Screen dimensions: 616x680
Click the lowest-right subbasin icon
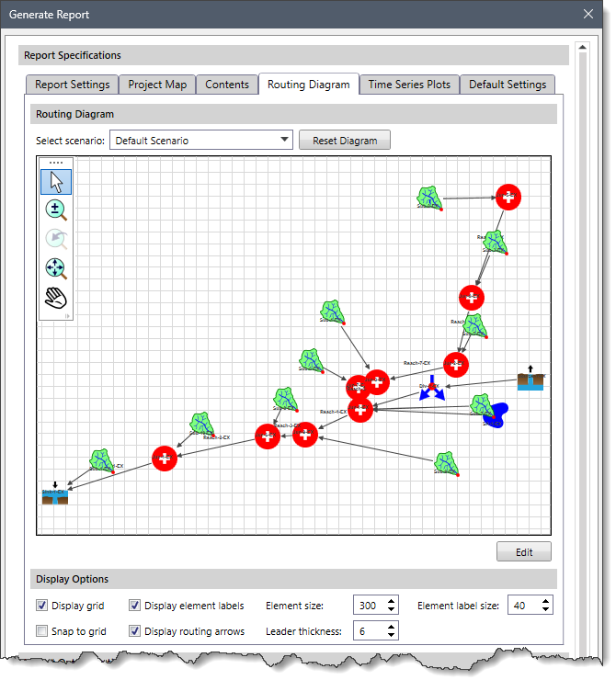(x=447, y=464)
